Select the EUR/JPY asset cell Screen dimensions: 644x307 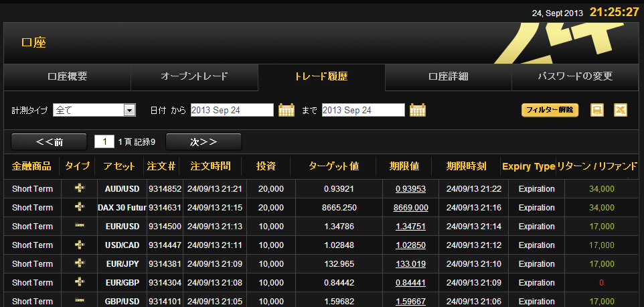click(x=122, y=264)
